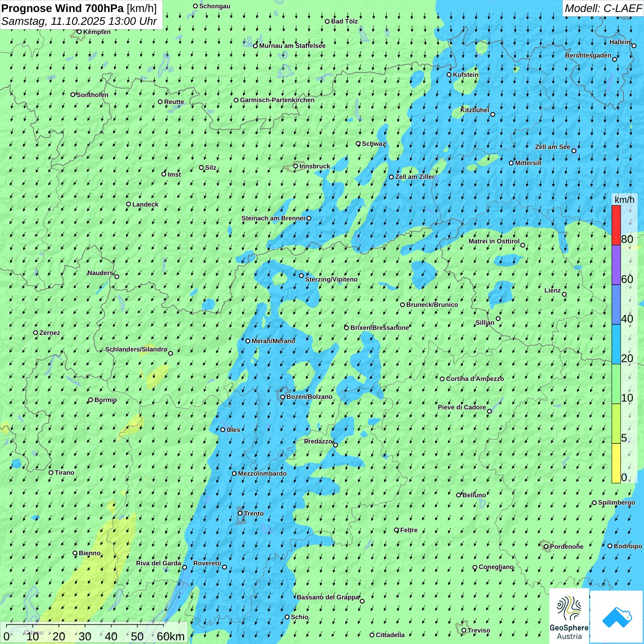644x644 pixels.
Task: Click the Zell am See marker circle
Action: click(574, 150)
